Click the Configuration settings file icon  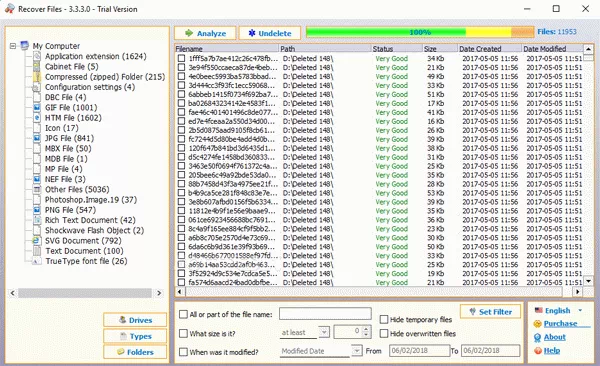[x=37, y=87]
